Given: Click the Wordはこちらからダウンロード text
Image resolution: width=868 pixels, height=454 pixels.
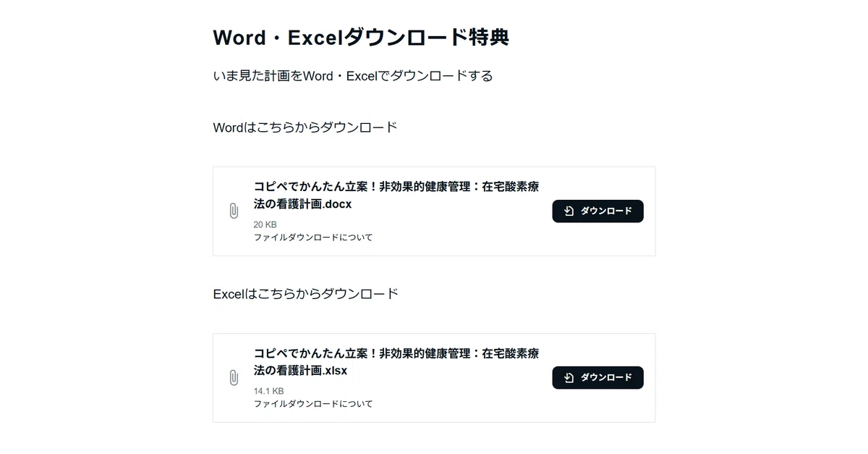Looking at the screenshot, I should pos(305,127).
